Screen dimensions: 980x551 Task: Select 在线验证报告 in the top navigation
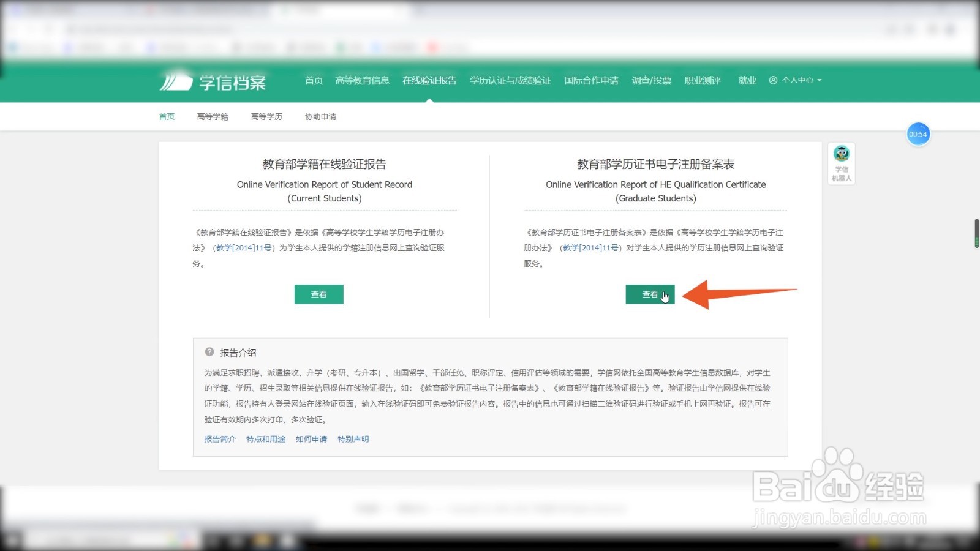tap(430, 80)
